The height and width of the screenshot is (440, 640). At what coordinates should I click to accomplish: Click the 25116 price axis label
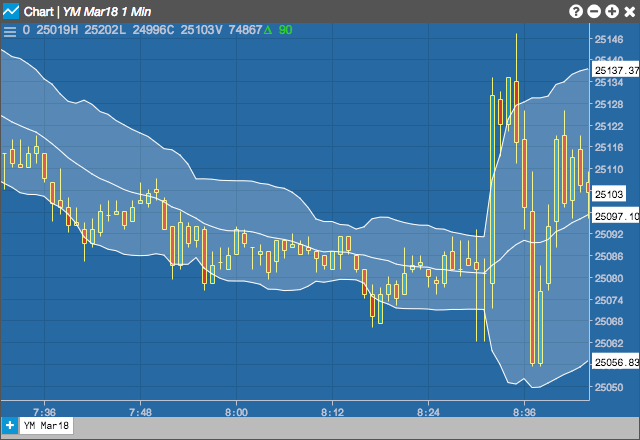coord(609,147)
